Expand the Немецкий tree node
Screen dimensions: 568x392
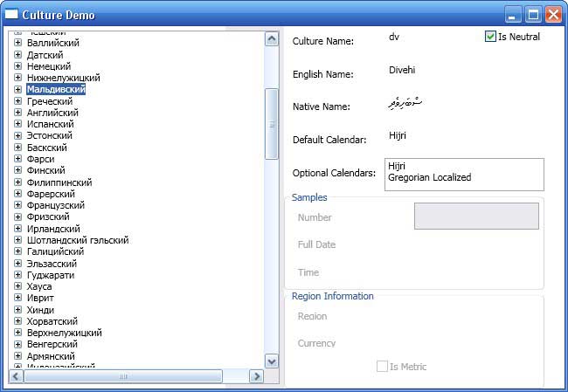(17, 65)
